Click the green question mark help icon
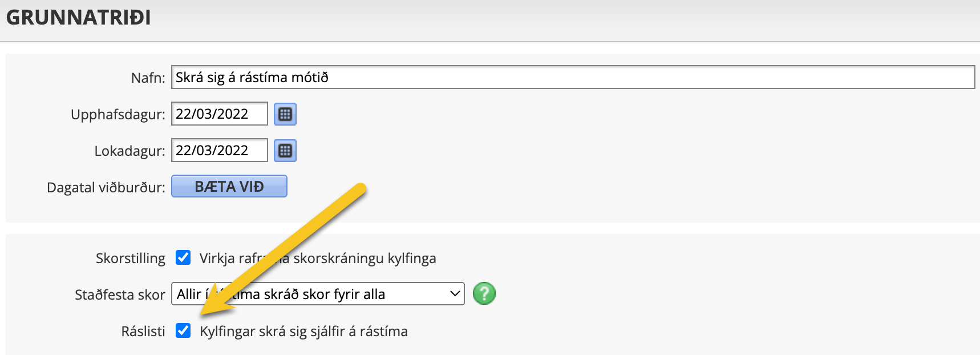This screenshot has height=355, width=980. tap(484, 294)
